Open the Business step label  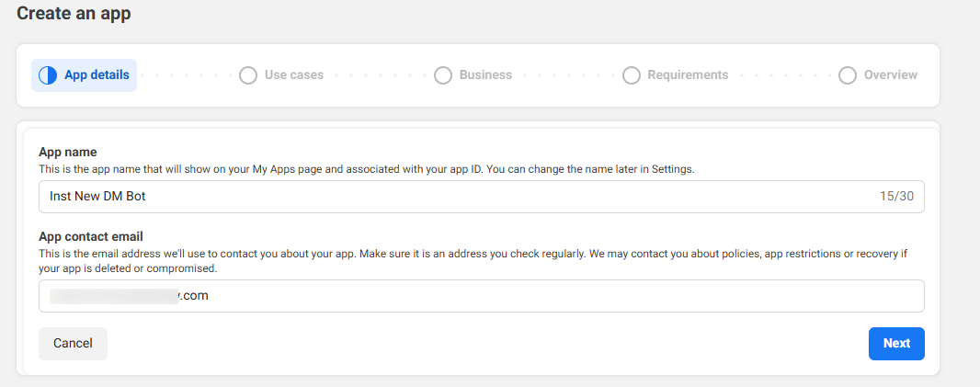[x=485, y=75]
